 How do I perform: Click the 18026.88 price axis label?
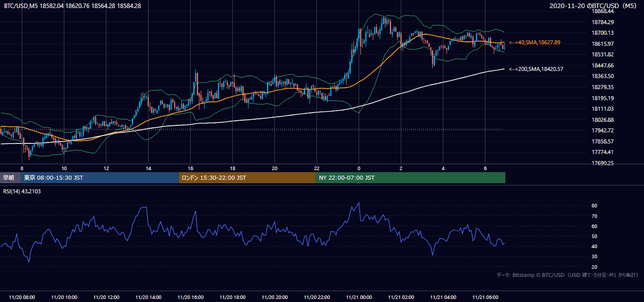603,120
